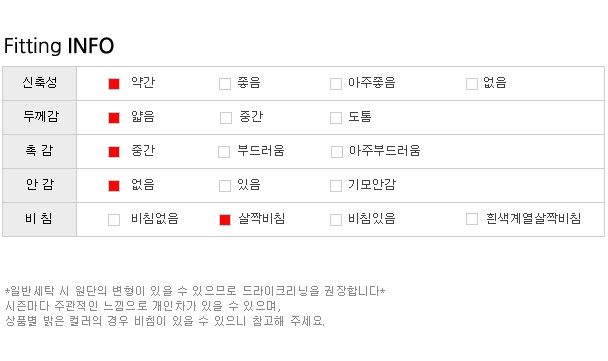Toggle the red 없음 checkbox for 안감
This screenshot has height=361, width=608.
[x=114, y=186]
